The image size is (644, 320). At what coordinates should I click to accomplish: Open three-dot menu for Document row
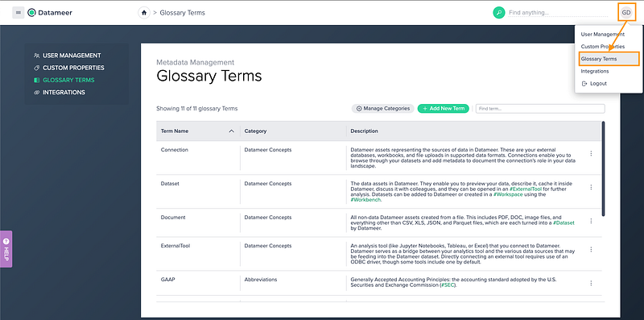tap(591, 221)
